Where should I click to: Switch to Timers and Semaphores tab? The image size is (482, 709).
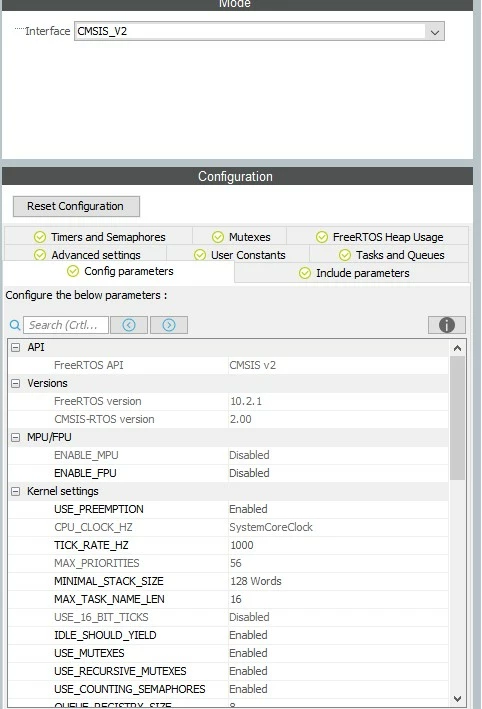pos(99,237)
